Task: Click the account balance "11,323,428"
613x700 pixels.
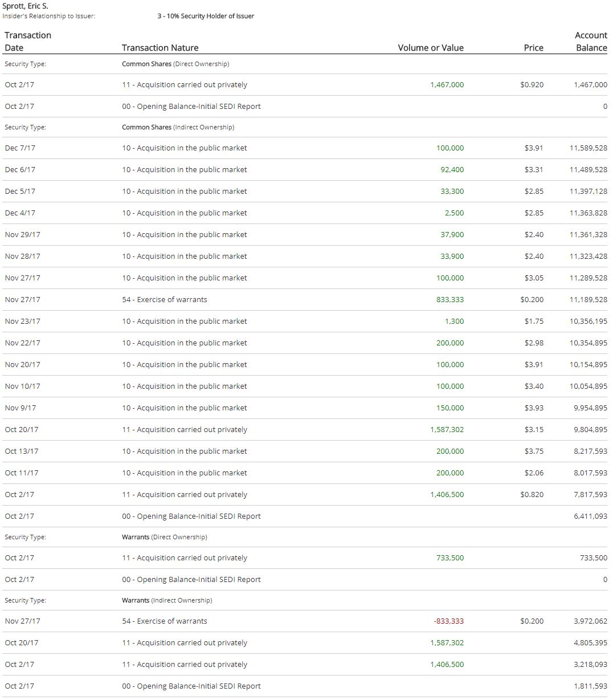Action: coord(589,257)
